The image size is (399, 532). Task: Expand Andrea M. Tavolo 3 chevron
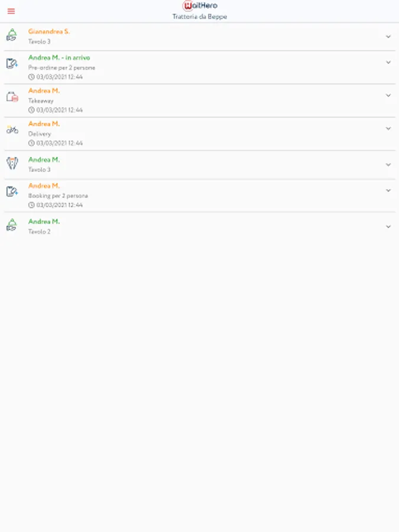(388, 165)
